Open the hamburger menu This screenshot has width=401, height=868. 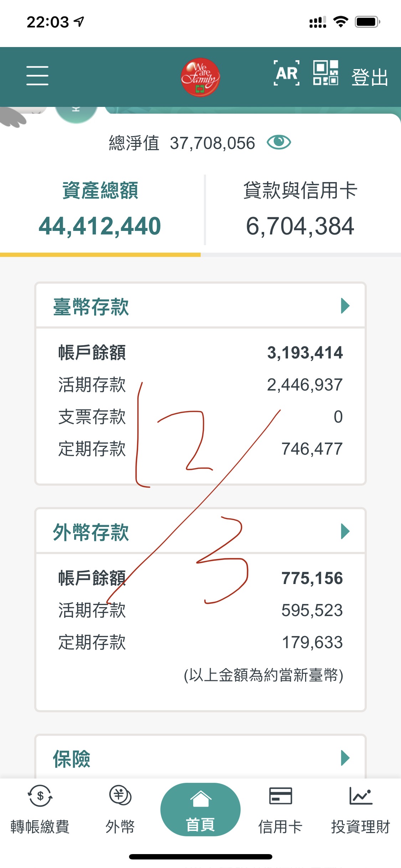click(37, 76)
